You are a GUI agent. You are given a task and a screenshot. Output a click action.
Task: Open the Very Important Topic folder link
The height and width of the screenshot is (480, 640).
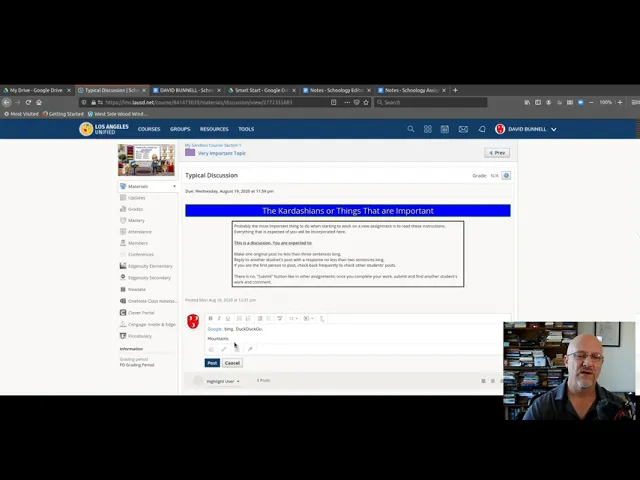click(222, 153)
